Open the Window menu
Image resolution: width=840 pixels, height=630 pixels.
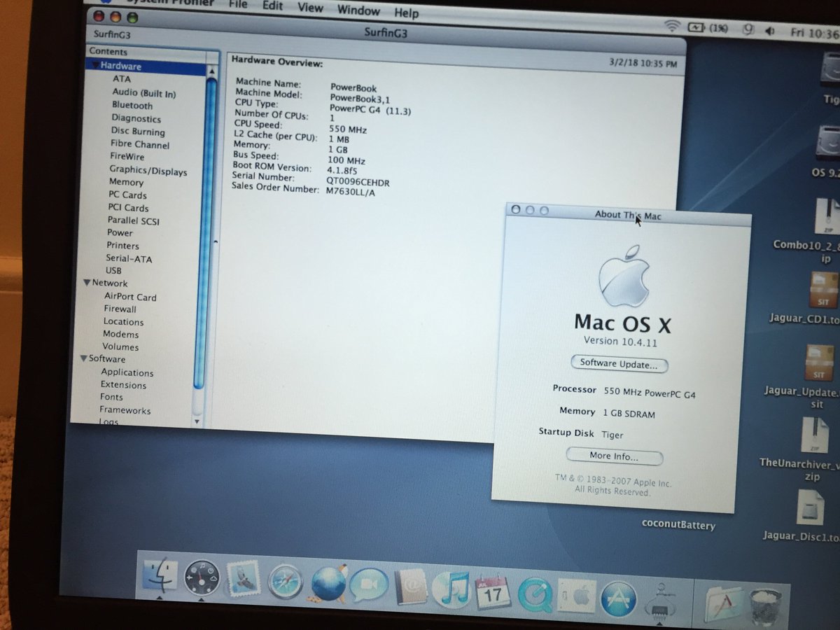(358, 10)
